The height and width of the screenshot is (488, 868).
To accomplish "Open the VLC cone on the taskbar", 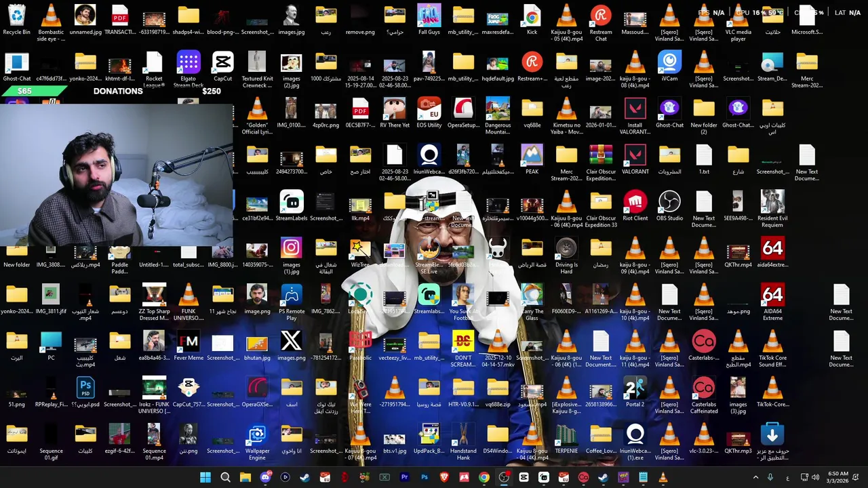I will [663, 478].
